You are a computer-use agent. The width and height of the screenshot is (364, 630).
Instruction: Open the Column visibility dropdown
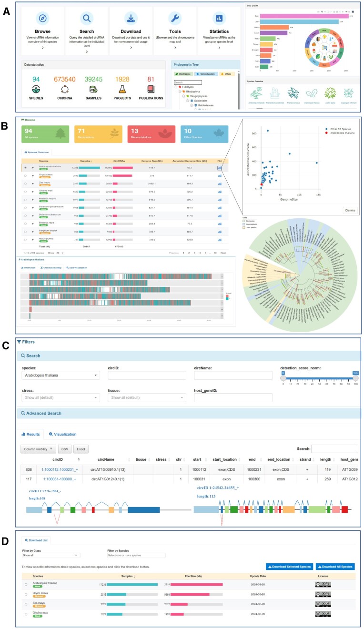pos(38,449)
